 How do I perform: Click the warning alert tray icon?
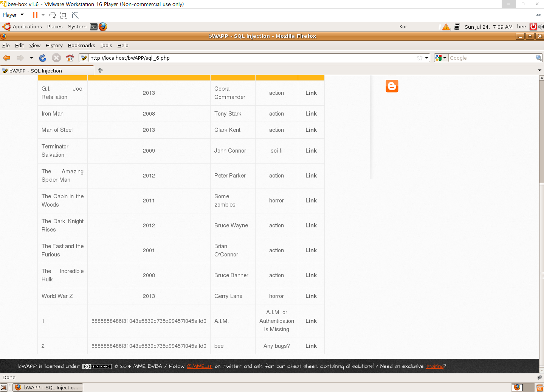[446, 27]
